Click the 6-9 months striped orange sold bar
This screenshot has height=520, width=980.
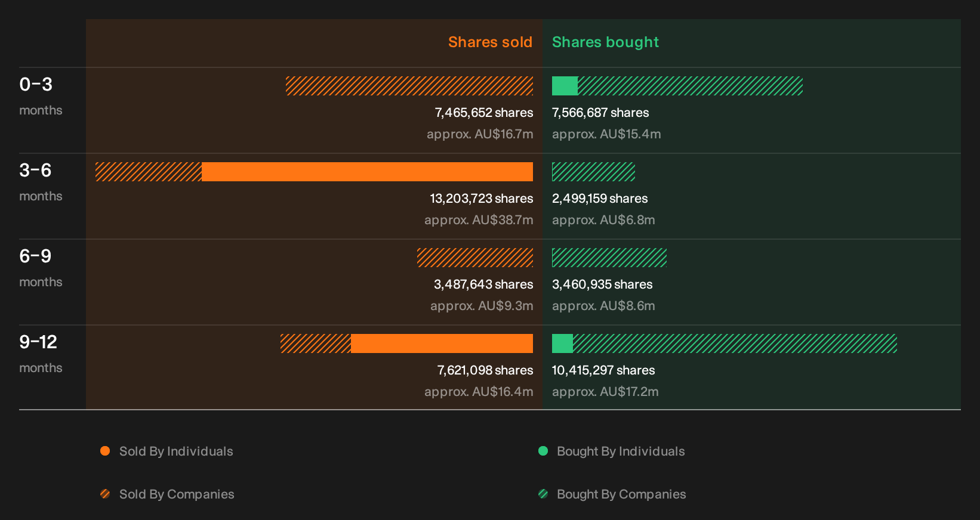pyautogui.click(x=475, y=258)
